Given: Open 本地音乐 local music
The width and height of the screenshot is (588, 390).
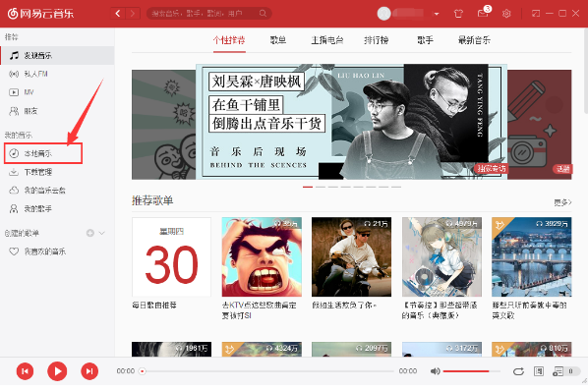Looking at the screenshot, I should tap(43, 153).
